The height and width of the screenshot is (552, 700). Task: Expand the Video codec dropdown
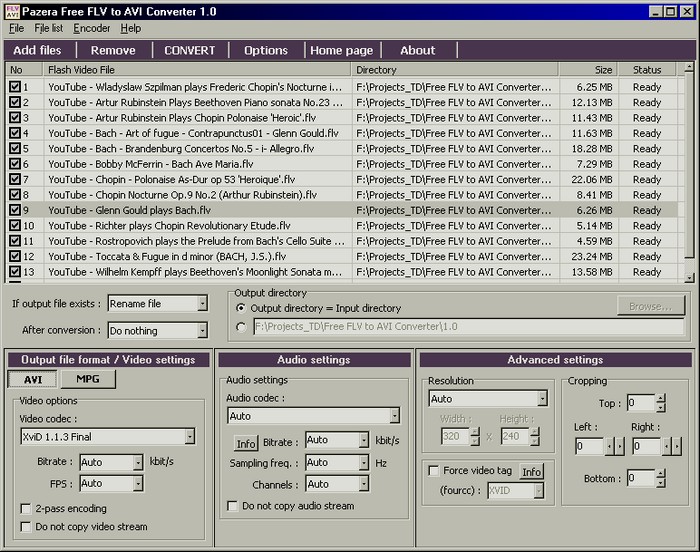point(189,436)
